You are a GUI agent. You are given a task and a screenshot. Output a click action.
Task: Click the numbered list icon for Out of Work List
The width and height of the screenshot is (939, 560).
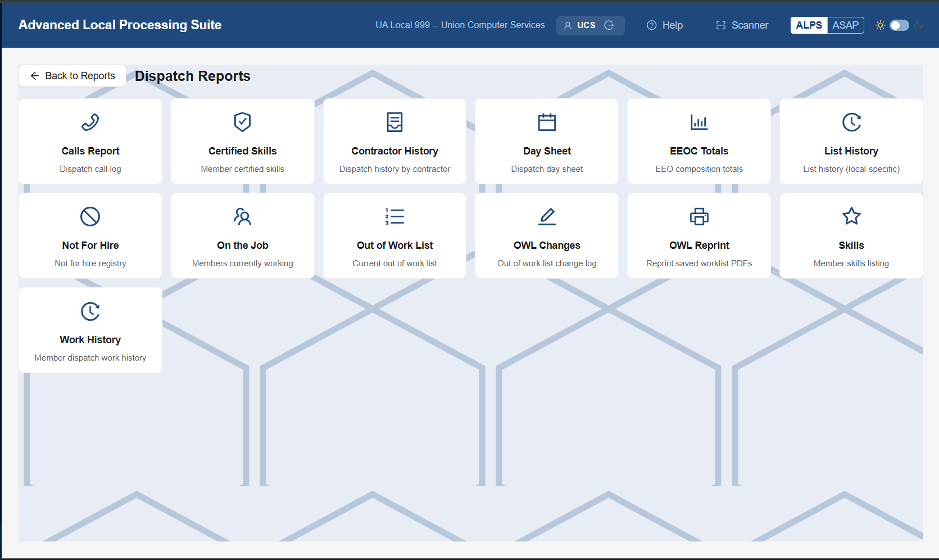(x=394, y=216)
